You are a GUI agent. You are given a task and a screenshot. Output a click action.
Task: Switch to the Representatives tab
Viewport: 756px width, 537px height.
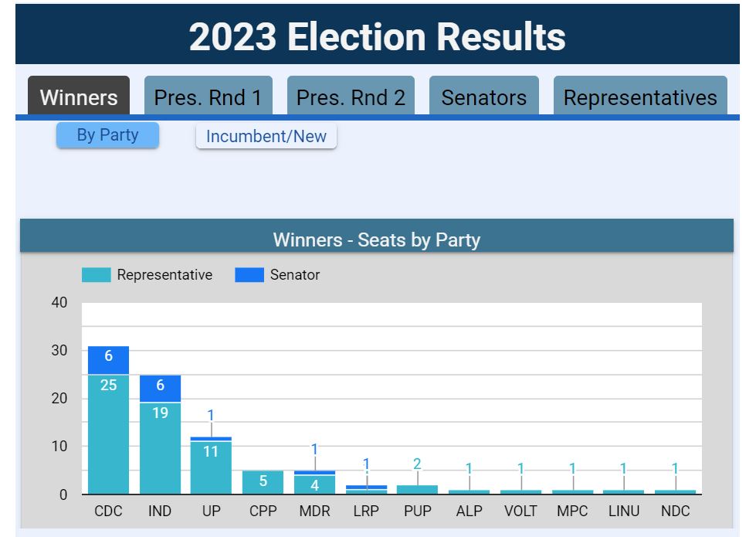[639, 97]
